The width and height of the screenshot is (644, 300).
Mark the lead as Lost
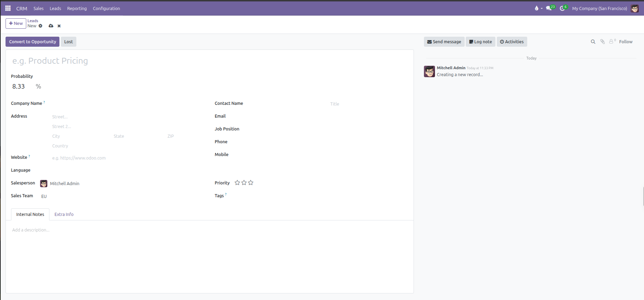click(x=68, y=42)
